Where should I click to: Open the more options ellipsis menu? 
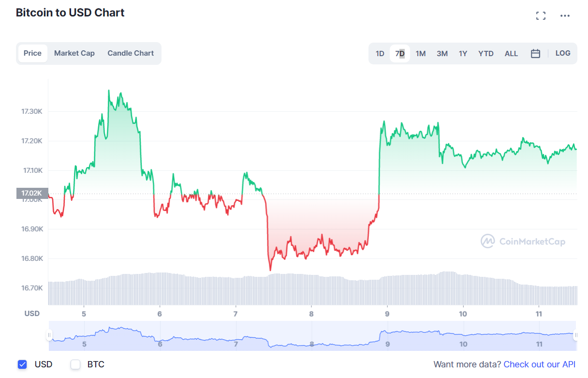tap(565, 15)
